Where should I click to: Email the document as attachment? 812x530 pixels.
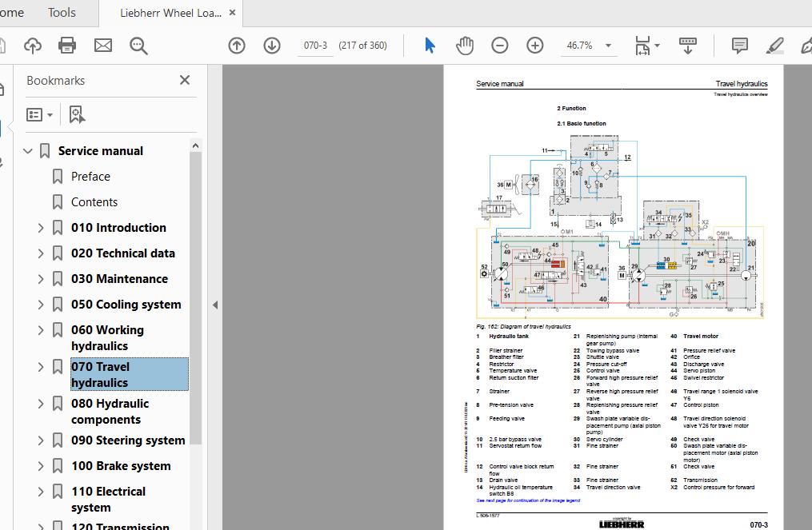point(103,46)
